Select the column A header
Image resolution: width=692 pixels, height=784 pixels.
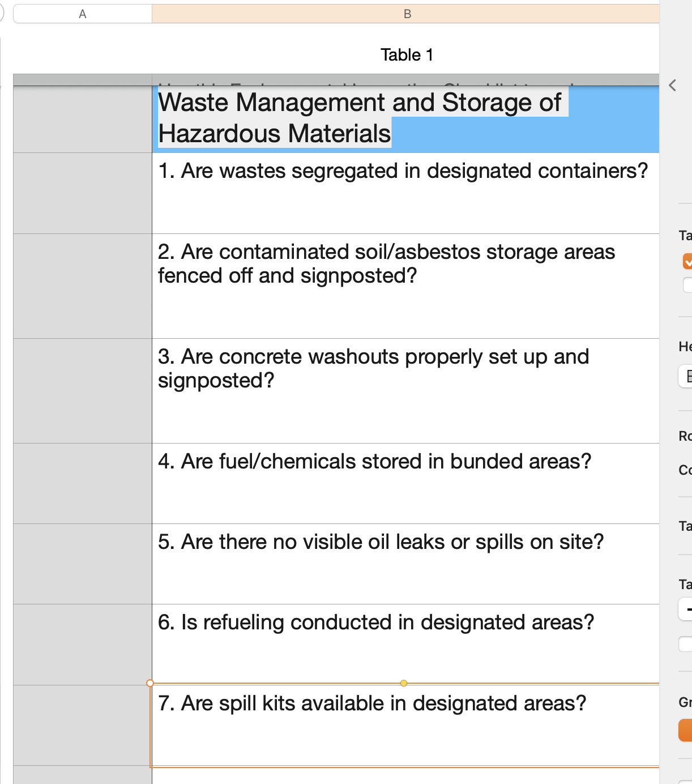click(x=83, y=14)
